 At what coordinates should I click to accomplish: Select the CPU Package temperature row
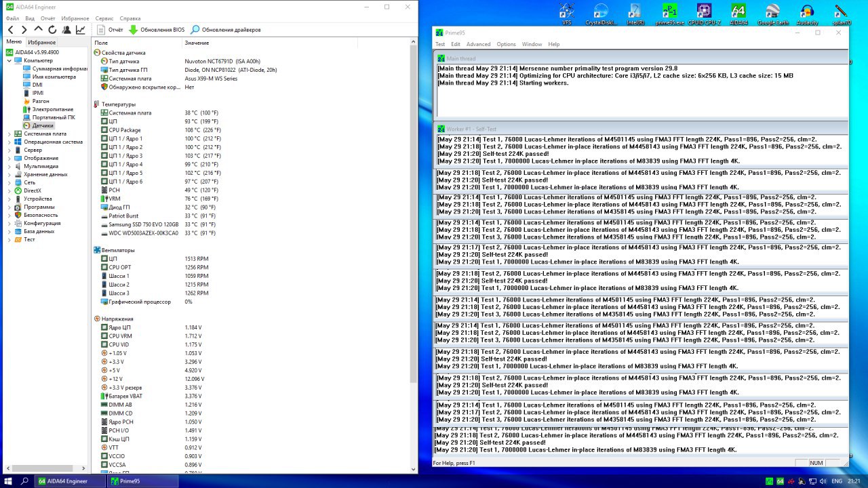(x=251, y=130)
